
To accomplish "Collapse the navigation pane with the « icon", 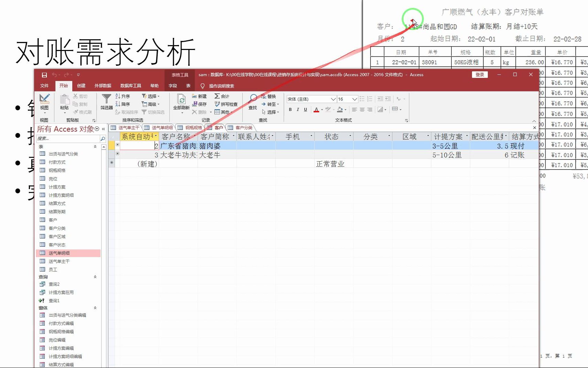I will (103, 129).
